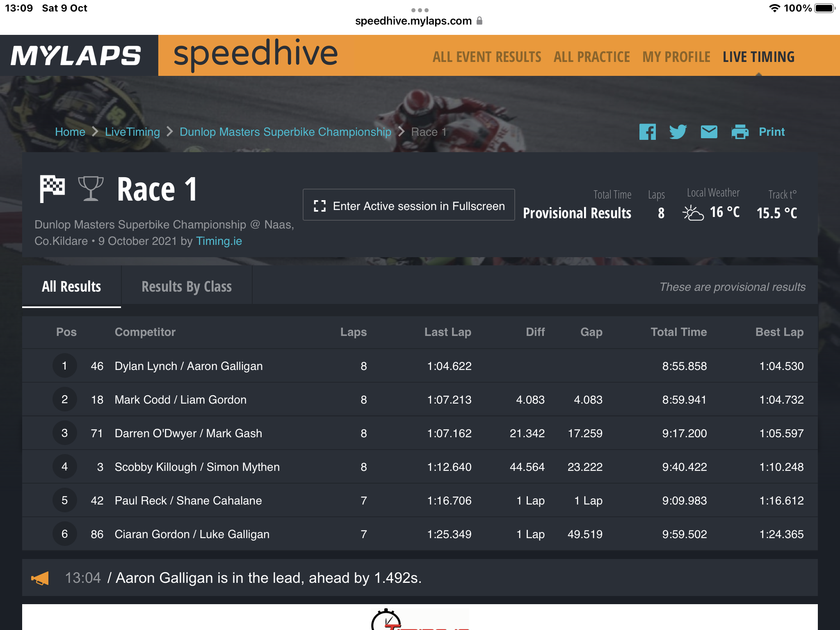Click the Laps column header
Screen dimensions: 840x630
coord(354,332)
